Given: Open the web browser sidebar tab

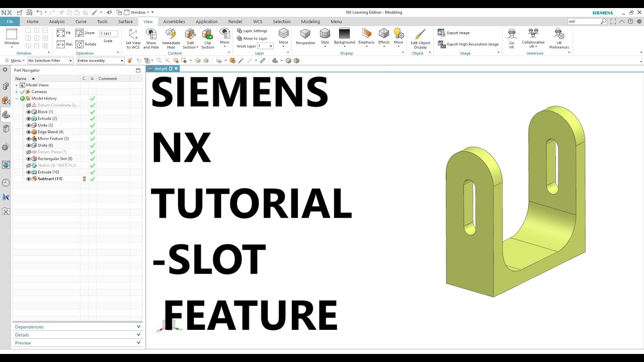Looking at the screenshot, I should coord(6,165).
